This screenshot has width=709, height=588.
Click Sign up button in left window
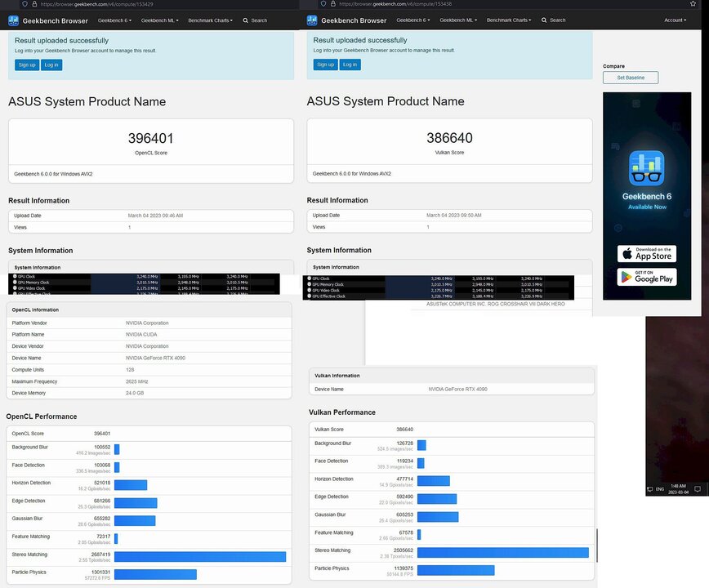tap(26, 65)
